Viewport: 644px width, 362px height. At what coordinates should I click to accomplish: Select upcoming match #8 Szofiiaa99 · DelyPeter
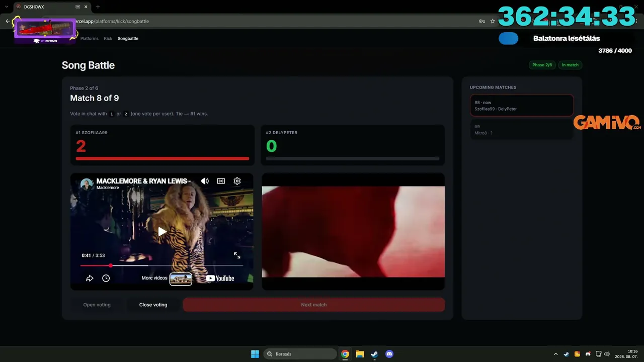tap(522, 106)
